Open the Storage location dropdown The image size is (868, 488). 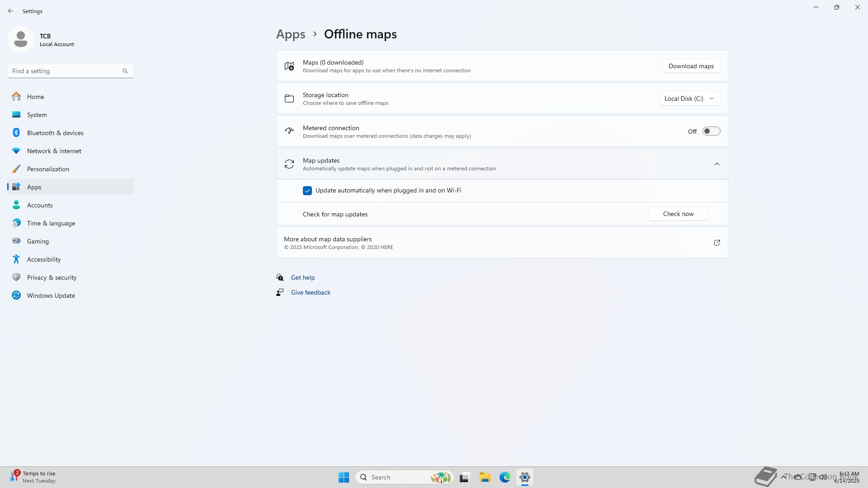[x=689, y=99]
